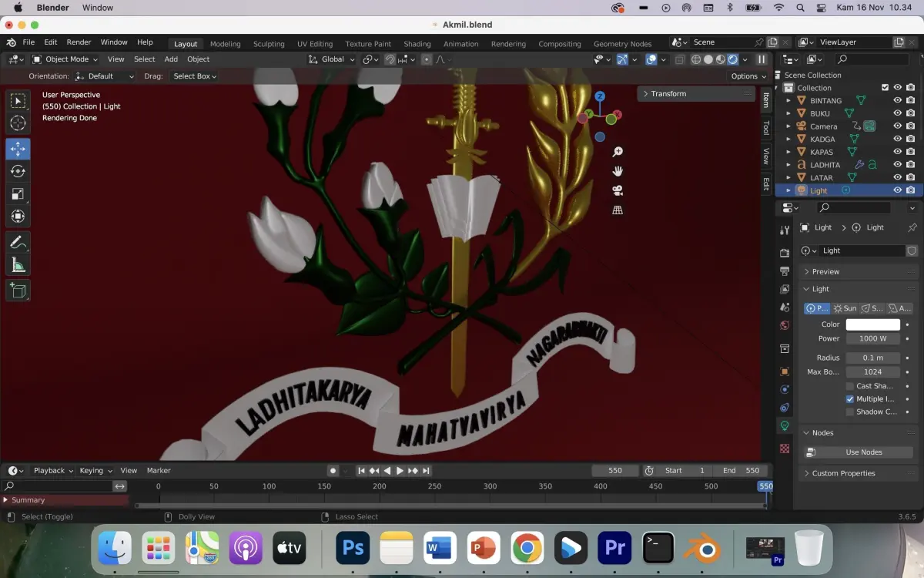Screen dimensions: 924x578
Task: Open the Object properties tab
Action: [x=785, y=371]
